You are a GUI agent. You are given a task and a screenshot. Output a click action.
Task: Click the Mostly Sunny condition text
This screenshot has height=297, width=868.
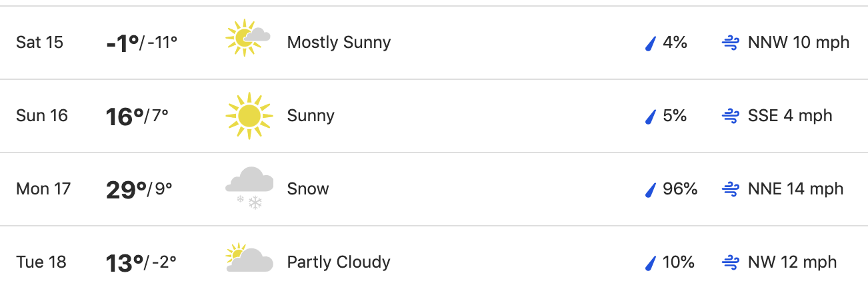(339, 43)
